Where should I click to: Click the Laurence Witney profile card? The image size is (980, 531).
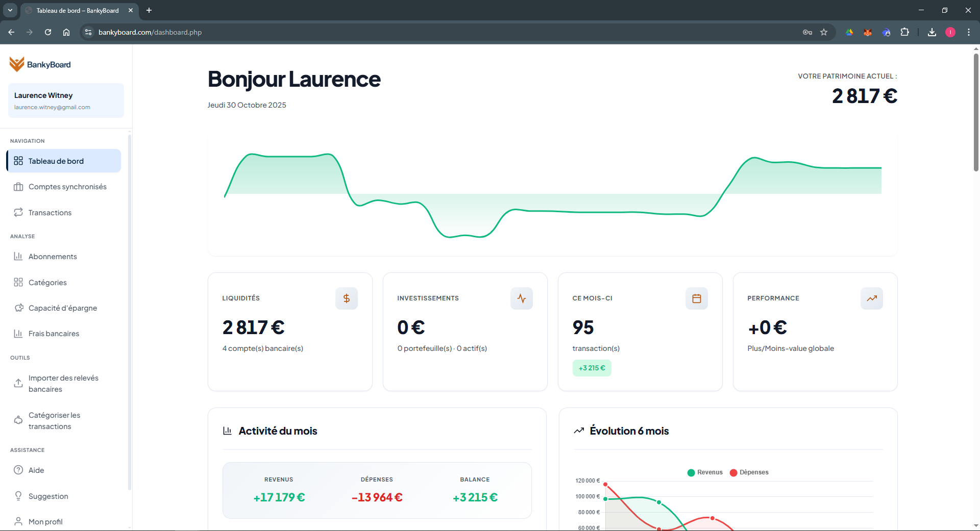(x=66, y=100)
